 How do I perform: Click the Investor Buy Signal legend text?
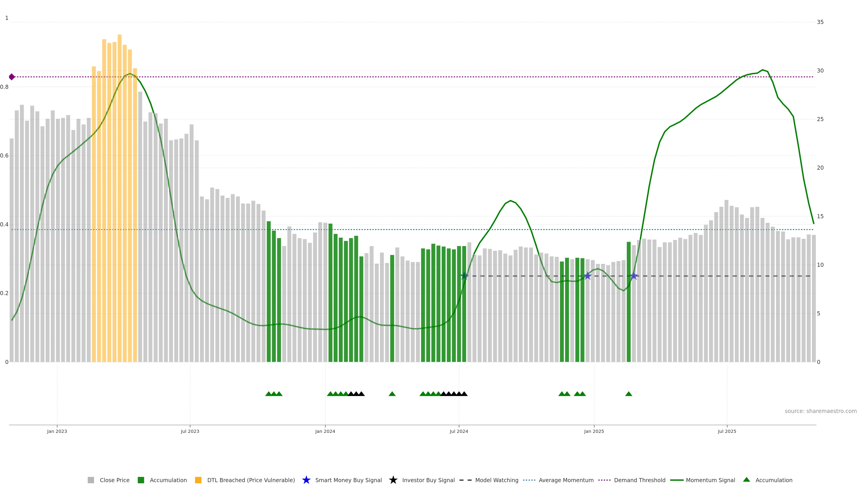428,480
